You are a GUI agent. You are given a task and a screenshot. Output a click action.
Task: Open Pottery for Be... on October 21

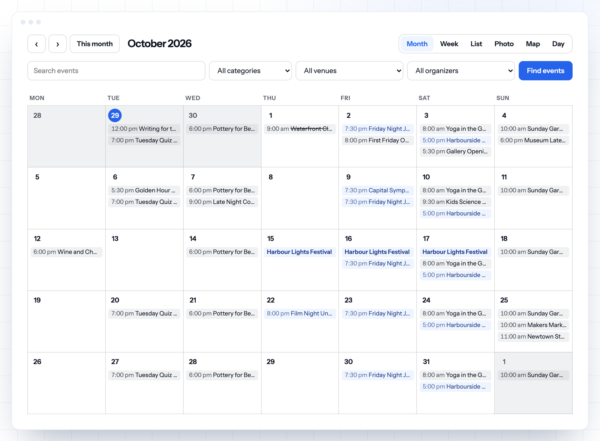click(x=222, y=314)
